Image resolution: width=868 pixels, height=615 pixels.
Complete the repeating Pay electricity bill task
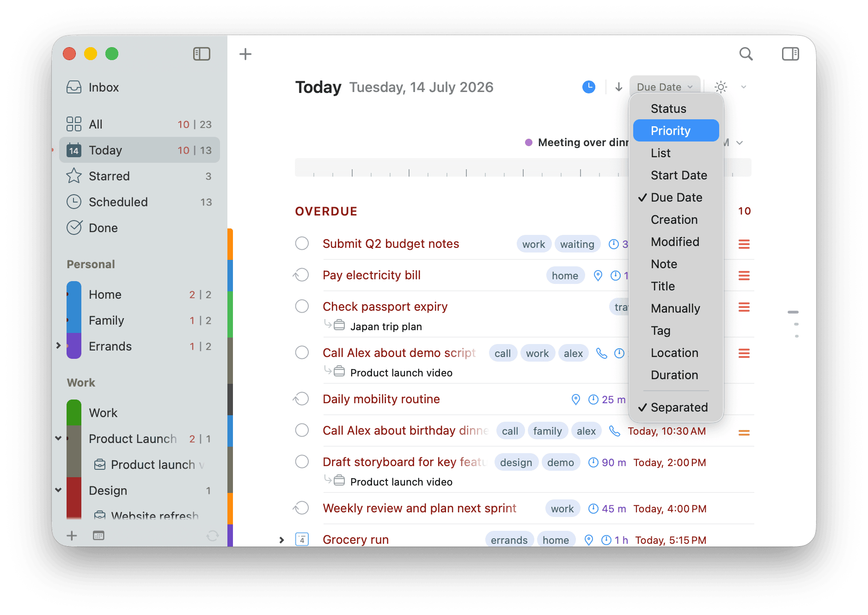pos(301,275)
